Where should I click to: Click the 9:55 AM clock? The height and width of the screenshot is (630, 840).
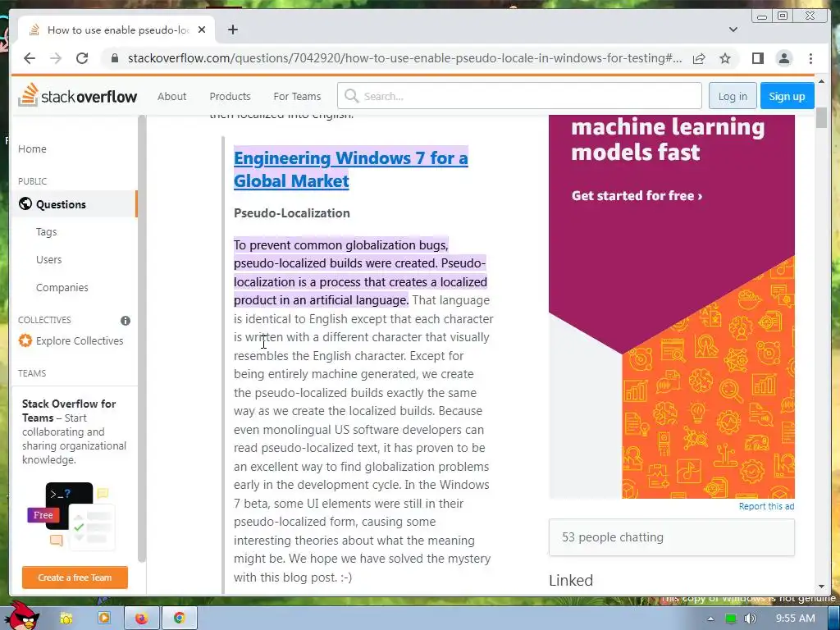point(795,619)
